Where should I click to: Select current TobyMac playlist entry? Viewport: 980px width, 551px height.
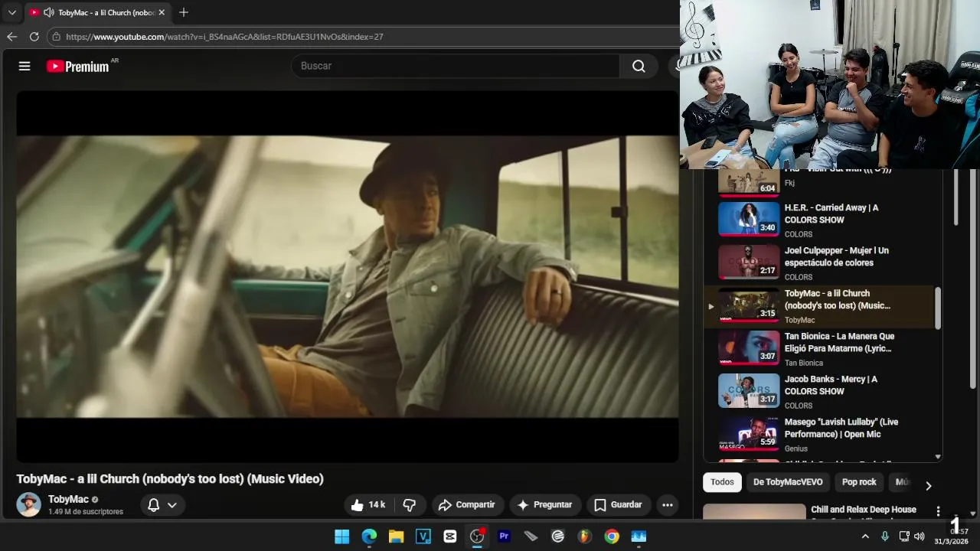(x=820, y=306)
